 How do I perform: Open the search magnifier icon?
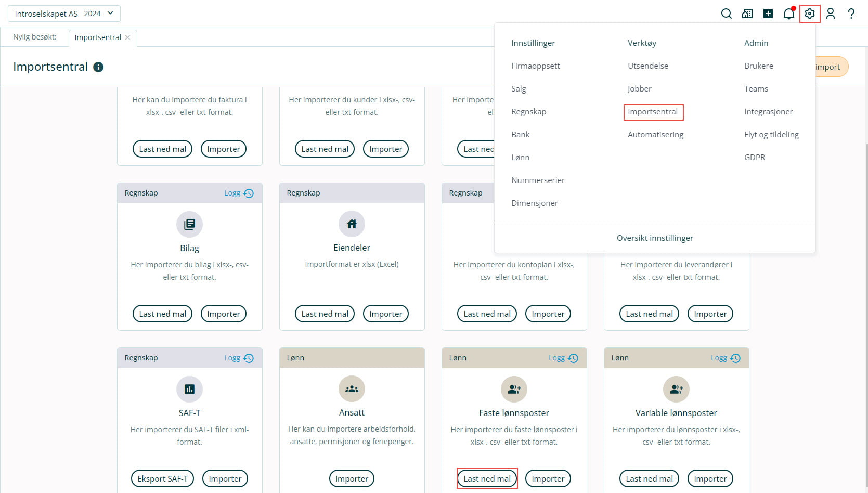click(x=727, y=14)
